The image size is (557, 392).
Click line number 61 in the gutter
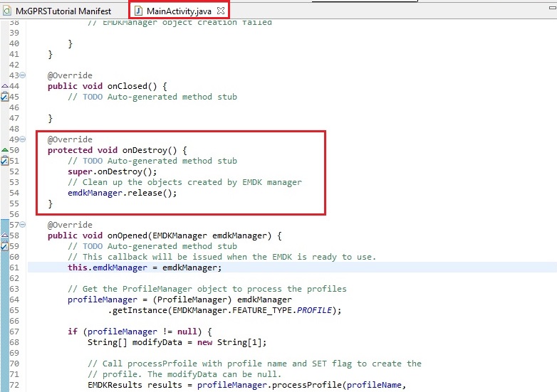coord(14,267)
